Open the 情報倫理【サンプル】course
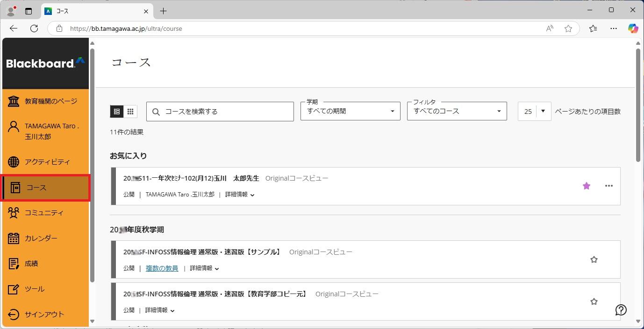Image resolution: width=644 pixels, height=329 pixels. coord(203,252)
